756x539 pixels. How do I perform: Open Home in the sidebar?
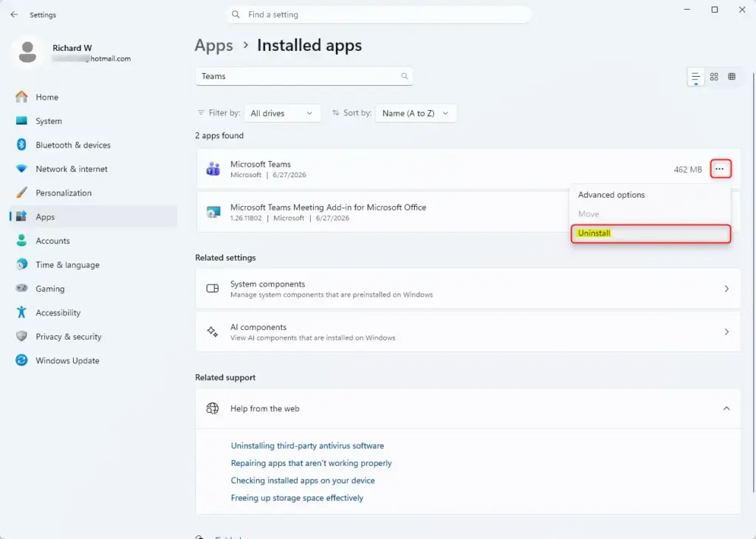94,97
